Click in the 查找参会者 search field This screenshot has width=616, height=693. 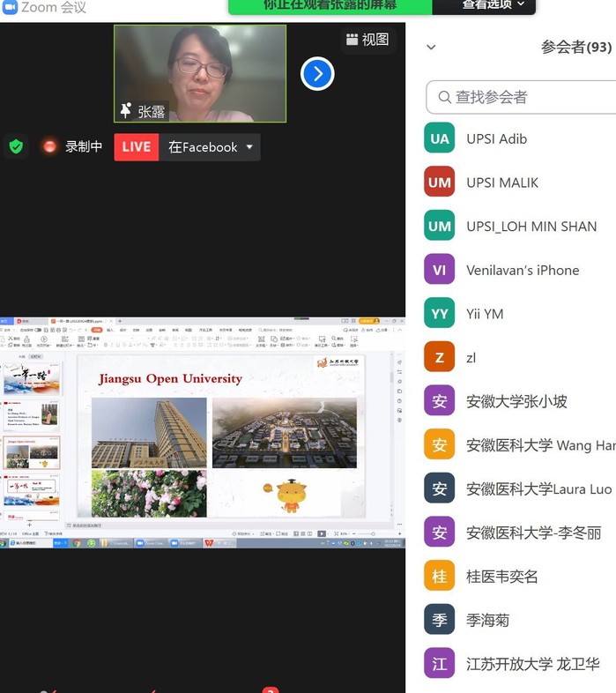pyautogui.click(x=529, y=97)
